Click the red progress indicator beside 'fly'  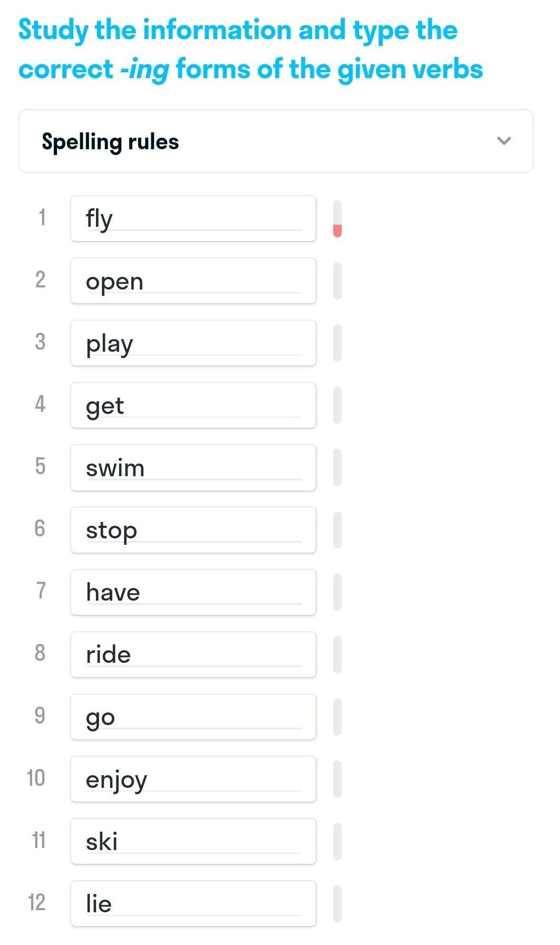[337, 230]
